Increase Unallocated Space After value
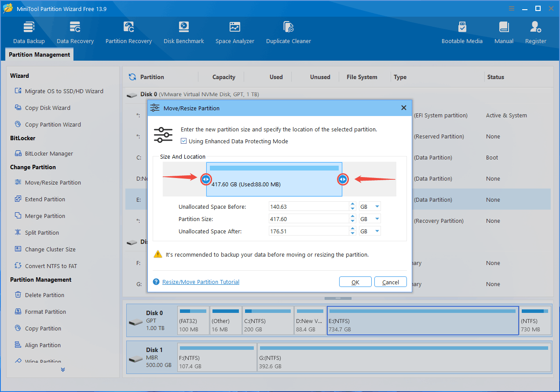Screen dimensions: 560x392 point(352,229)
